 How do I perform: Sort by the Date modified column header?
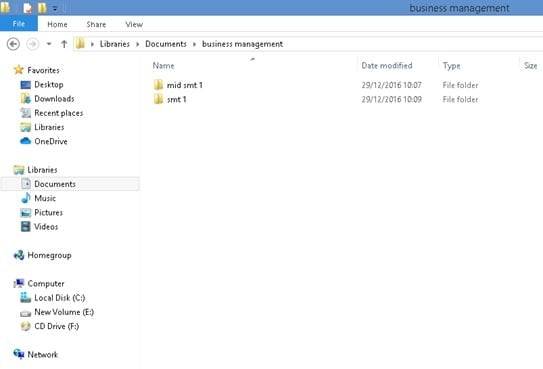pos(387,65)
